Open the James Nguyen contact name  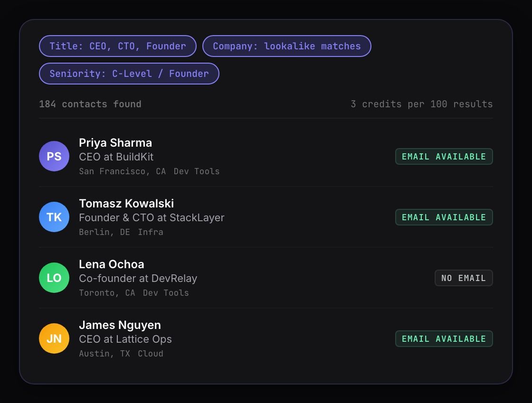(x=120, y=325)
